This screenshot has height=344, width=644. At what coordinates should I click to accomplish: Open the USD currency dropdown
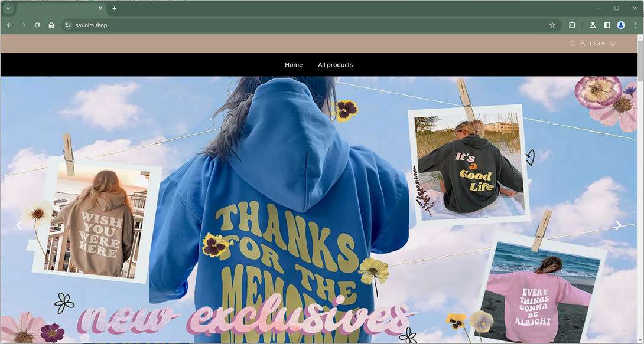596,43
